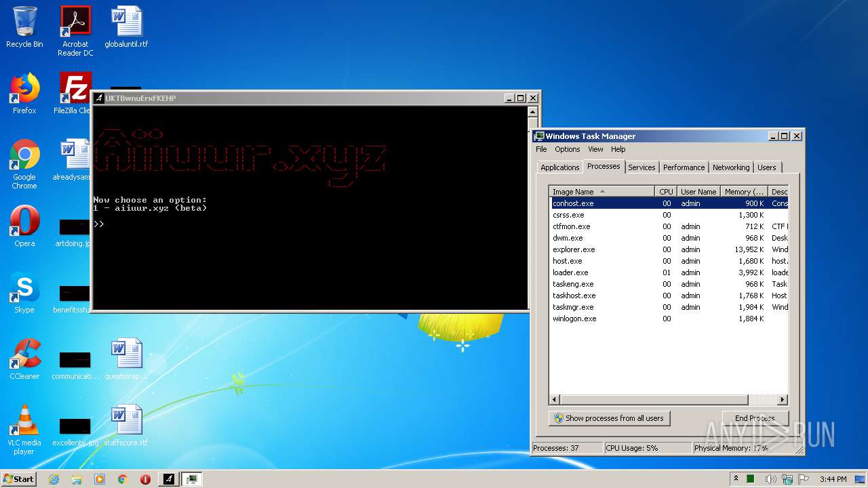868x488 pixels.
Task: Select questionsp document on desktop
Action: 126,359
